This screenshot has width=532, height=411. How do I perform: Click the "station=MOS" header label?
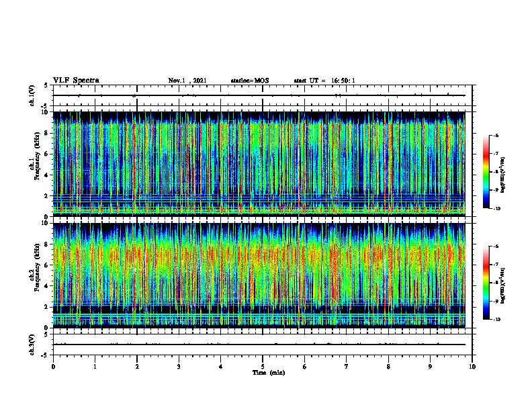(x=250, y=81)
